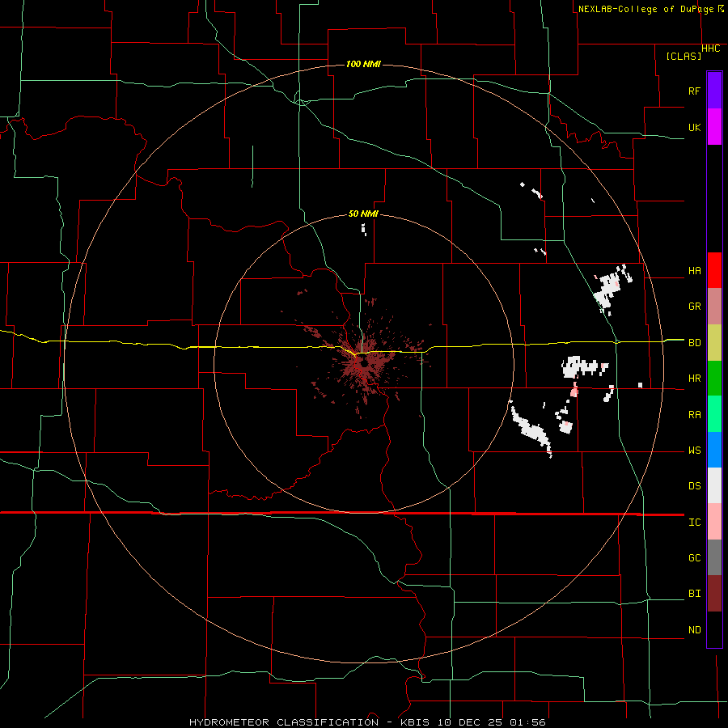Pick the dark green HR legend swatch

pos(714,379)
